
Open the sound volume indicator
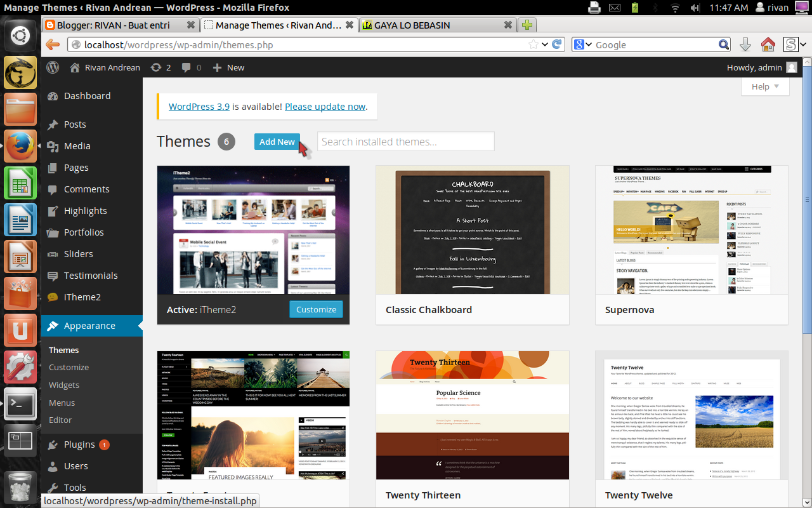pos(695,8)
